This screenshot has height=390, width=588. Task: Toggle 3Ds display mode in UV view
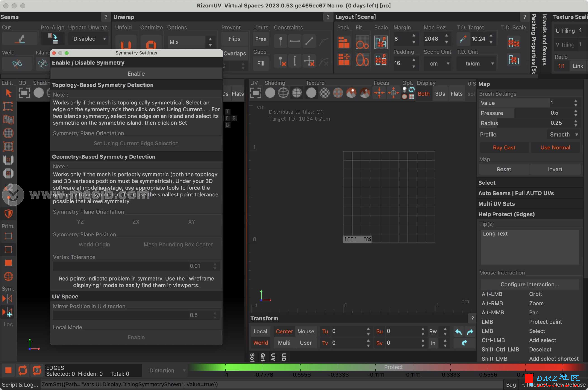[440, 94]
